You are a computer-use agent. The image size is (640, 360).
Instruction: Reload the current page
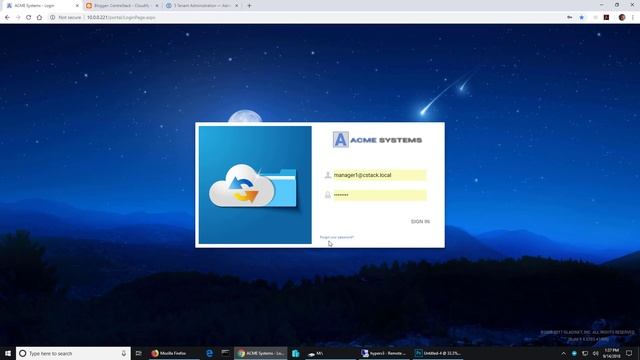tap(29, 18)
